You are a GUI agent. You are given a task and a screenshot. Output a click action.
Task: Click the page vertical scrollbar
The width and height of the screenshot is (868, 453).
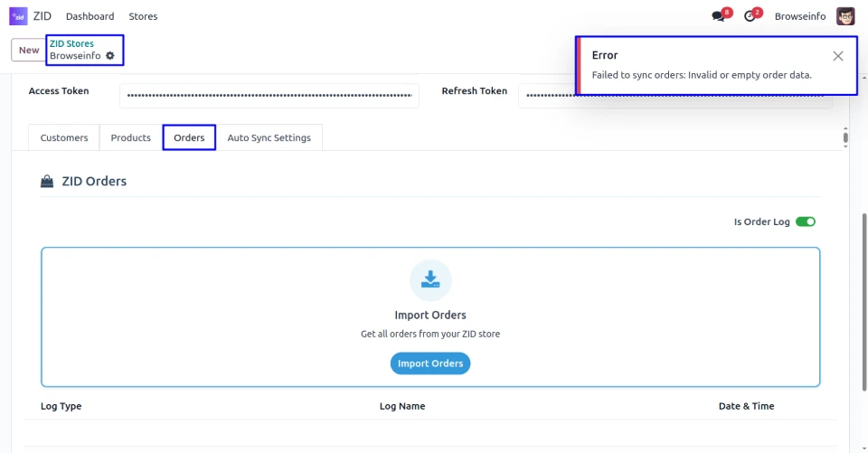point(864,271)
